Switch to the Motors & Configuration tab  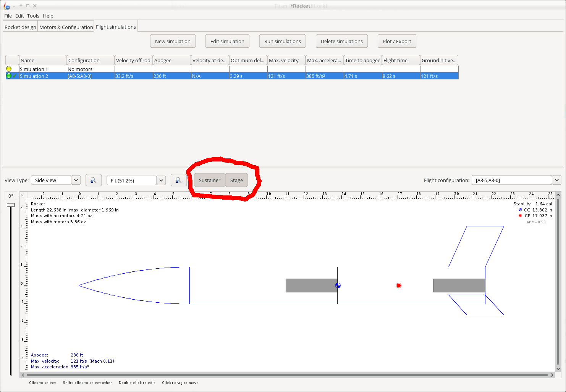[65, 27]
